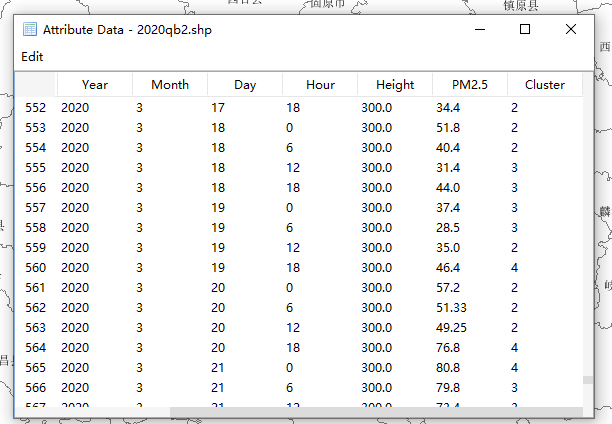This screenshot has width=612, height=424.
Task: Select row number 564
Action: click(x=36, y=347)
